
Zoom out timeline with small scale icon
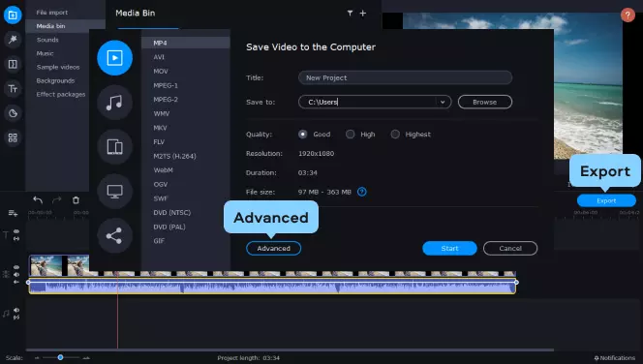click(x=37, y=358)
